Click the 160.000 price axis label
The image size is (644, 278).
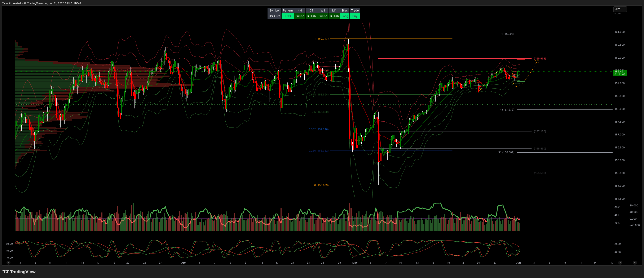(619, 58)
